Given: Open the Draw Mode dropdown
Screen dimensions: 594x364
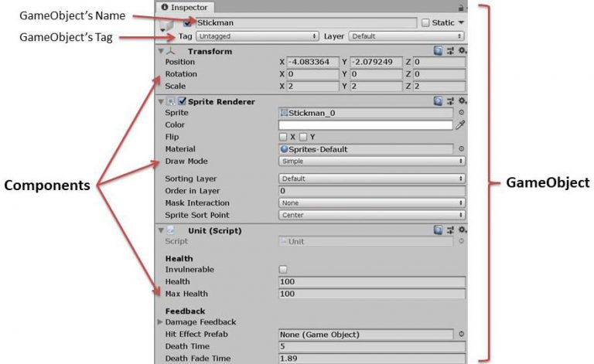Looking at the screenshot, I should click(371, 161).
